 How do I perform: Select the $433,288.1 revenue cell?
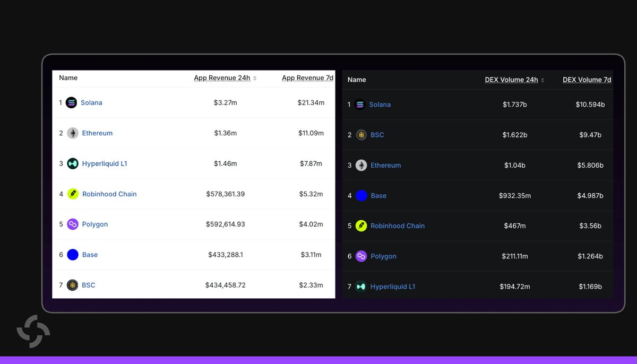tap(226, 255)
